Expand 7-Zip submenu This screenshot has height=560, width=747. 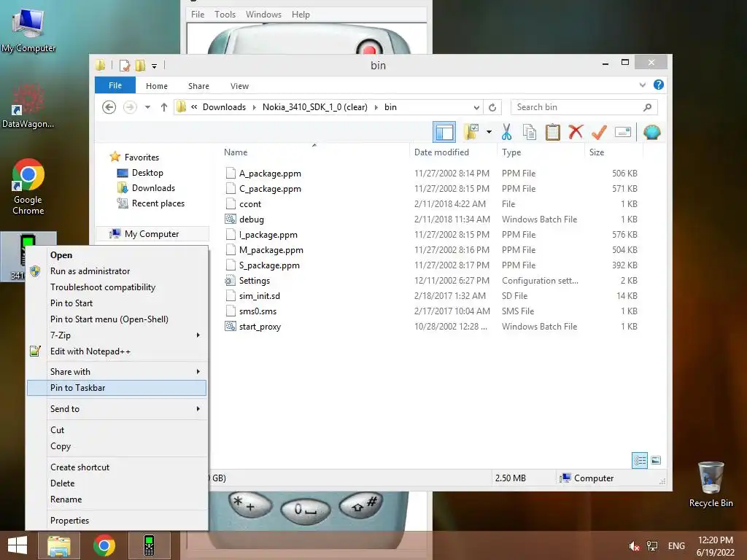(x=117, y=335)
